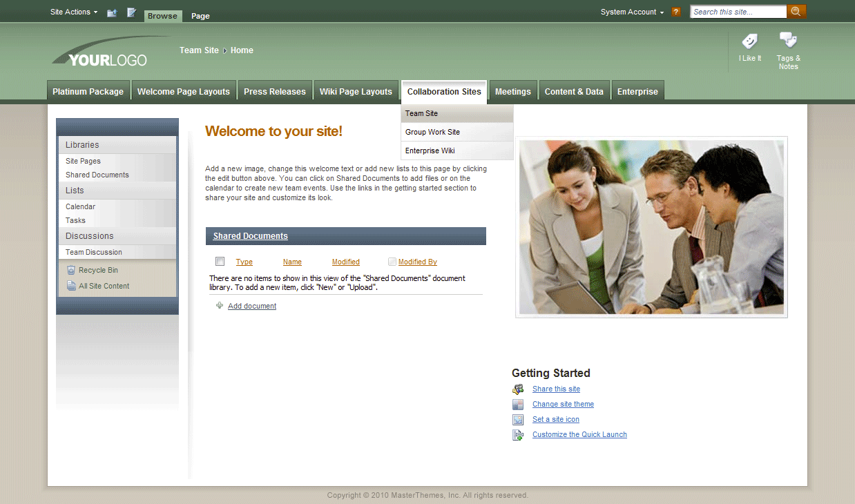Select Group Work Site from the open menu
855x504 pixels.
click(432, 131)
